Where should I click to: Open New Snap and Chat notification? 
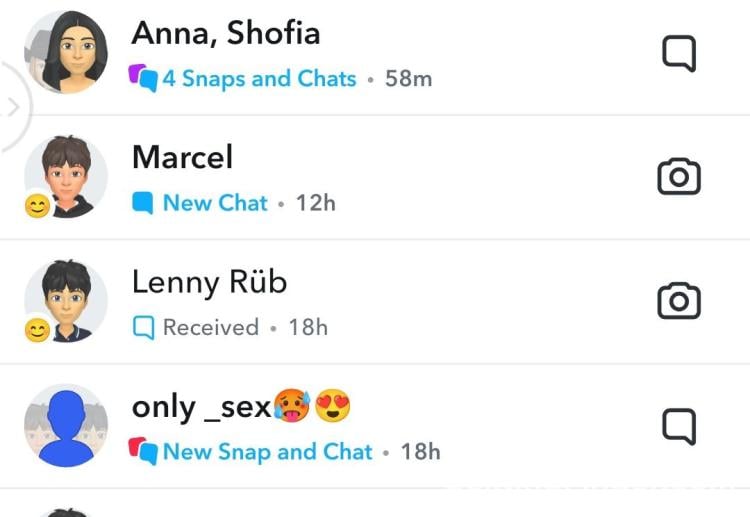(x=267, y=451)
